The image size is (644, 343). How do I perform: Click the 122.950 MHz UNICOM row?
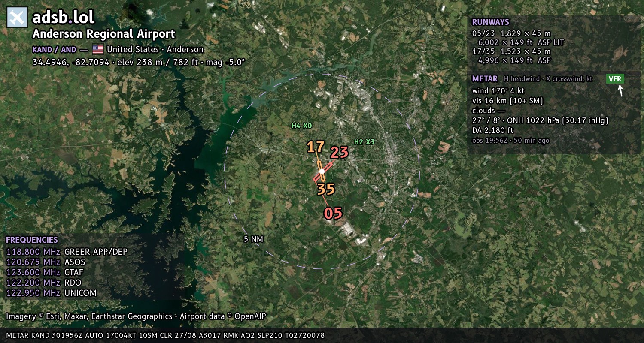coord(51,293)
